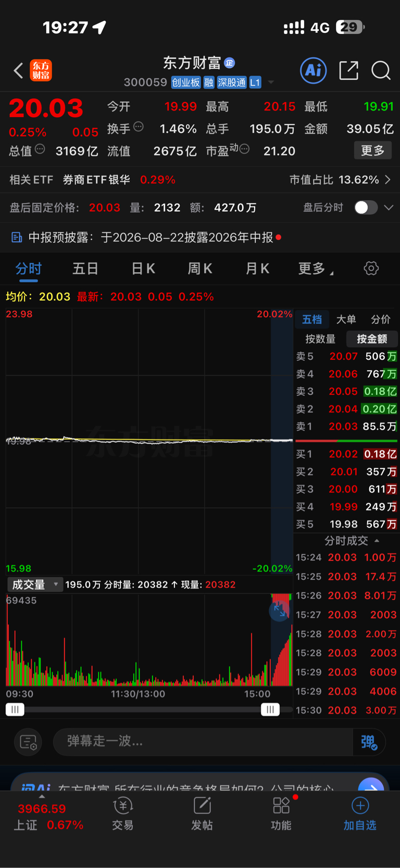
Task: Tap the L1 level tag
Action: 255,82
